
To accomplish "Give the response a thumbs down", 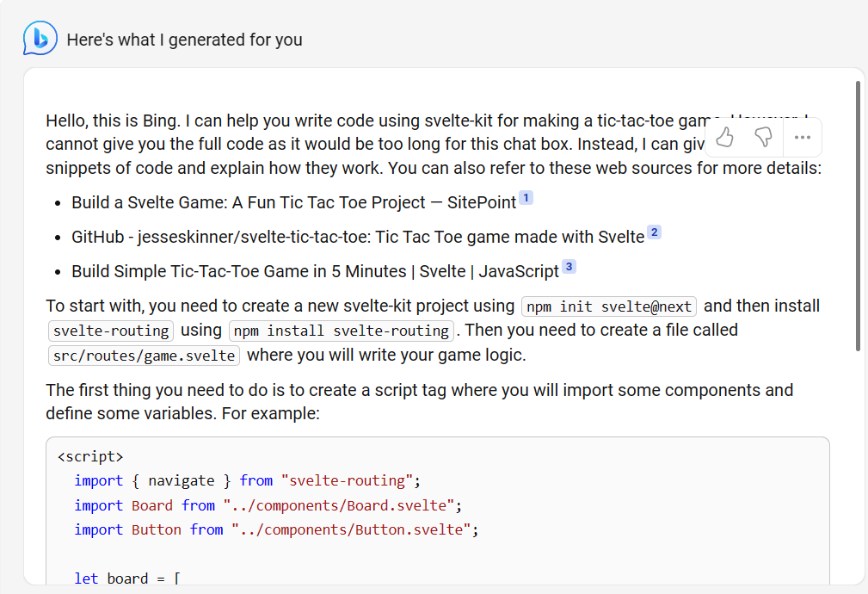I will (763, 137).
